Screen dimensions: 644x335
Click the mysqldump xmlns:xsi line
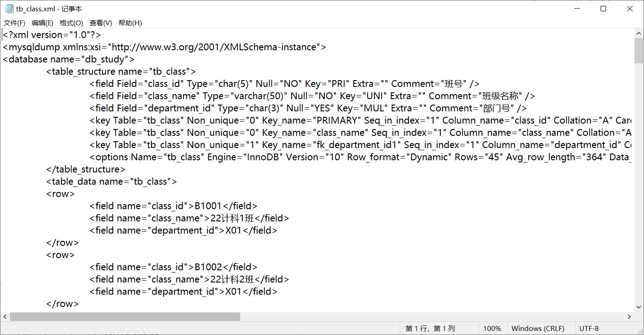pyautogui.click(x=165, y=47)
